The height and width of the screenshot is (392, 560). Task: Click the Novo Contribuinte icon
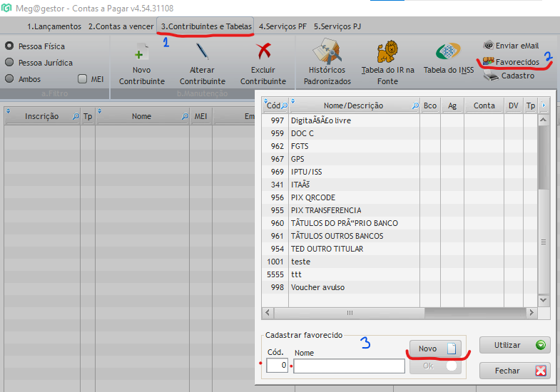[142, 52]
